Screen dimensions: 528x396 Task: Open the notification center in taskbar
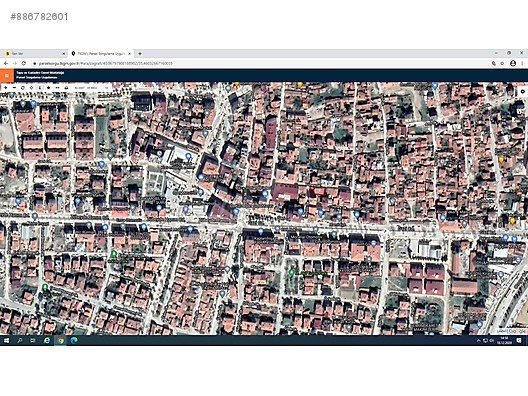tap(519, 340)
